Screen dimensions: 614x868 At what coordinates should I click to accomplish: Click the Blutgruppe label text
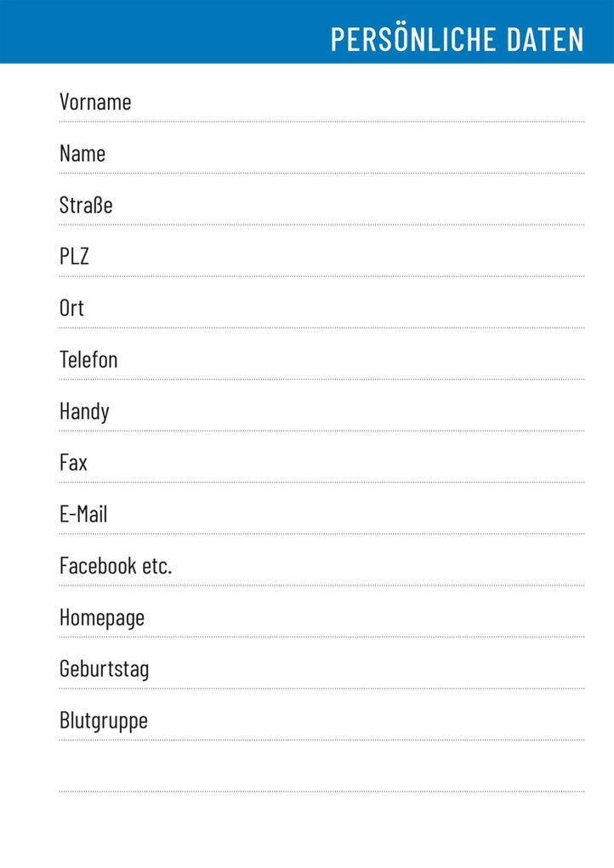[x=104, y=722]
